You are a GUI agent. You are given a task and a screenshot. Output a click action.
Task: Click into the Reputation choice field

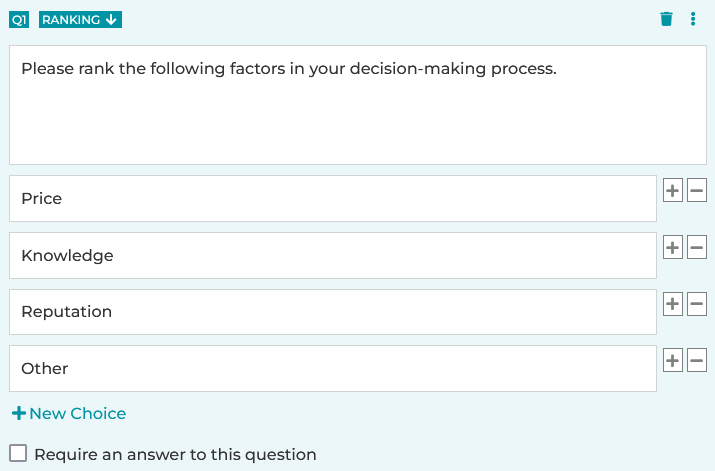333,312
